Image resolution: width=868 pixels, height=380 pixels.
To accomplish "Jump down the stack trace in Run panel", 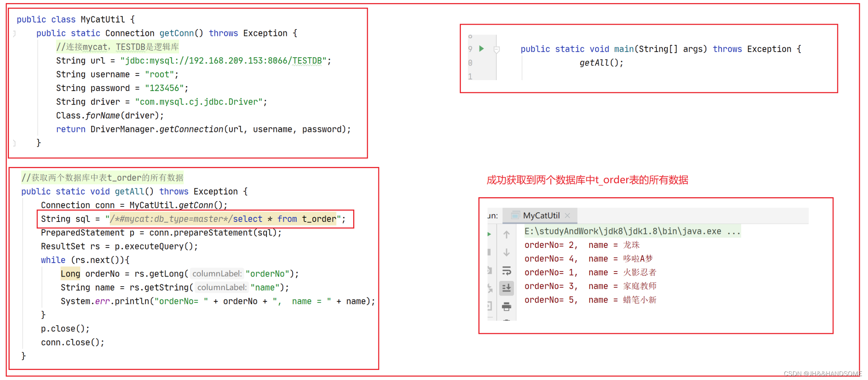I will [x=506, y=253].
